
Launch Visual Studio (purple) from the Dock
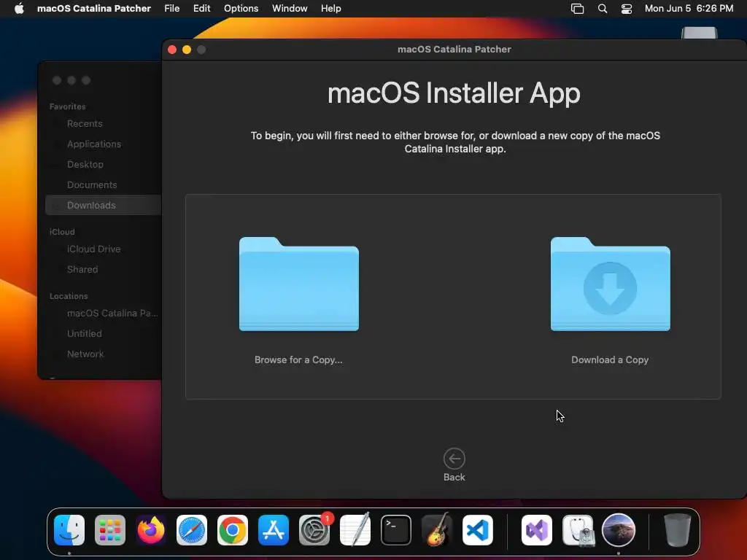coord(537,529)
